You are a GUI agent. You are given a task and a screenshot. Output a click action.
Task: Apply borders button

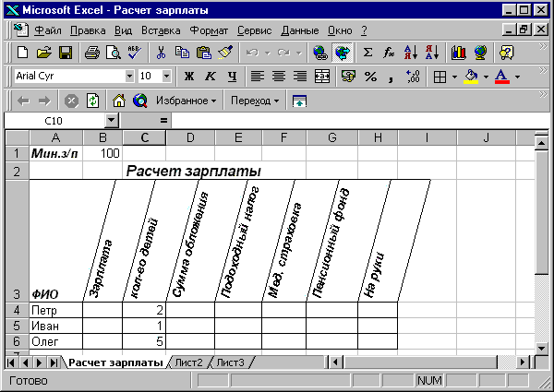(x=440, y=77)
